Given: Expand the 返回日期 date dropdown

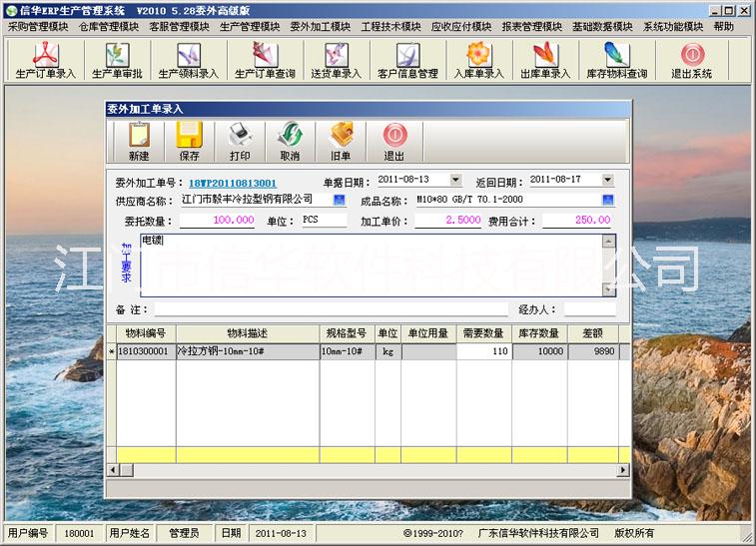Looking at the screenshot, I should pyautogui.click(x=608, y=180).
